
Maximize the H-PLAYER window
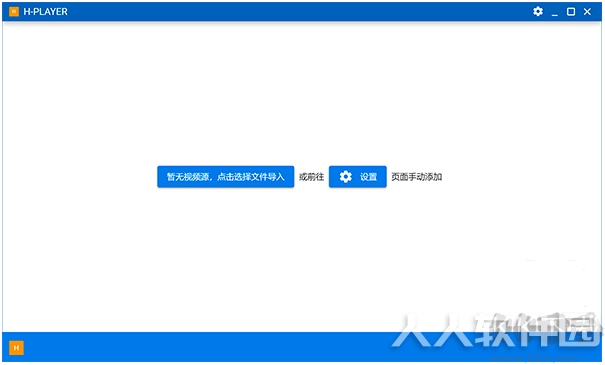point(571,12)
